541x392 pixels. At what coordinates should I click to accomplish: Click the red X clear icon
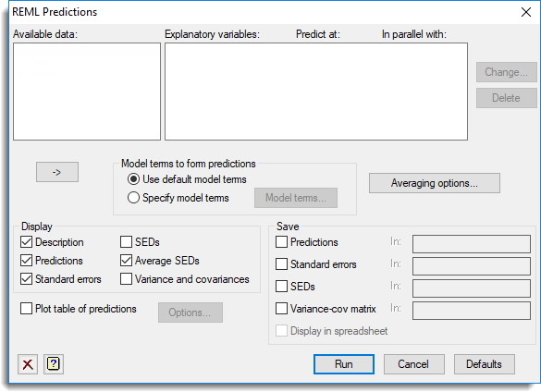pos(28,364)
